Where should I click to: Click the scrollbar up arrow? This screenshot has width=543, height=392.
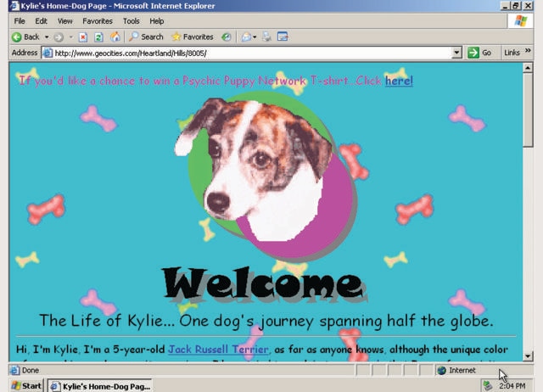528,68
